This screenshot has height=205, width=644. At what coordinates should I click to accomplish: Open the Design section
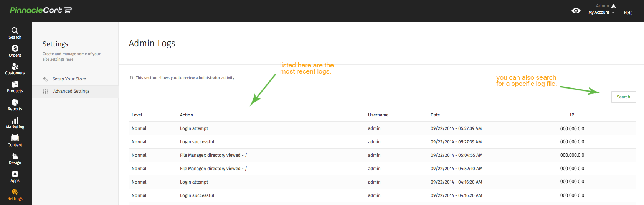pyautogui.click(x=15, y=159)
